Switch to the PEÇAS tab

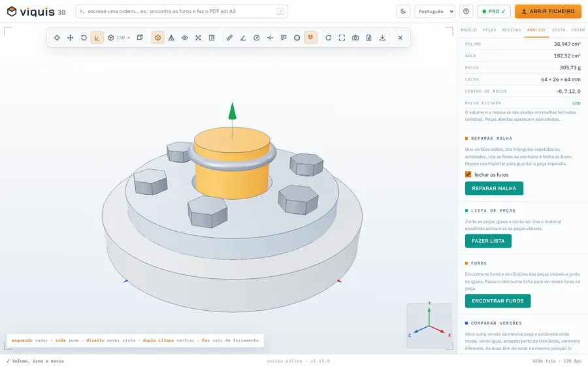(489, 30)
